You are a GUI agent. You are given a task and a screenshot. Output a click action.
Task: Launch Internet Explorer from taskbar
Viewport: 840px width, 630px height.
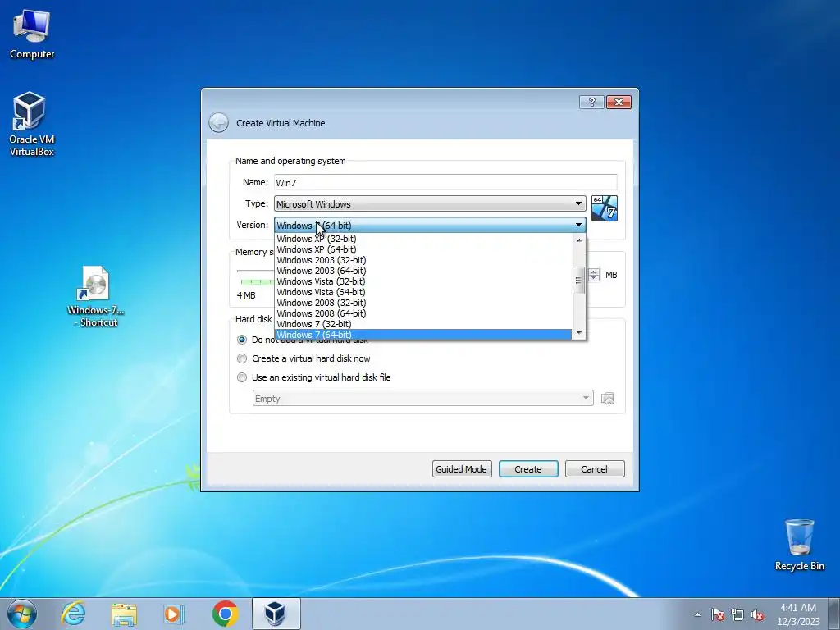pos(73,614)
